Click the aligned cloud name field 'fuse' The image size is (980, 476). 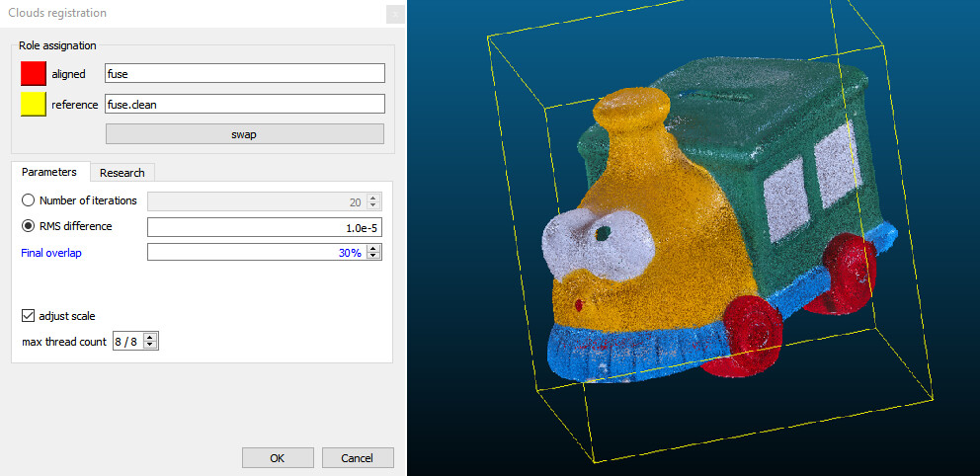click(x=244, y=73)
